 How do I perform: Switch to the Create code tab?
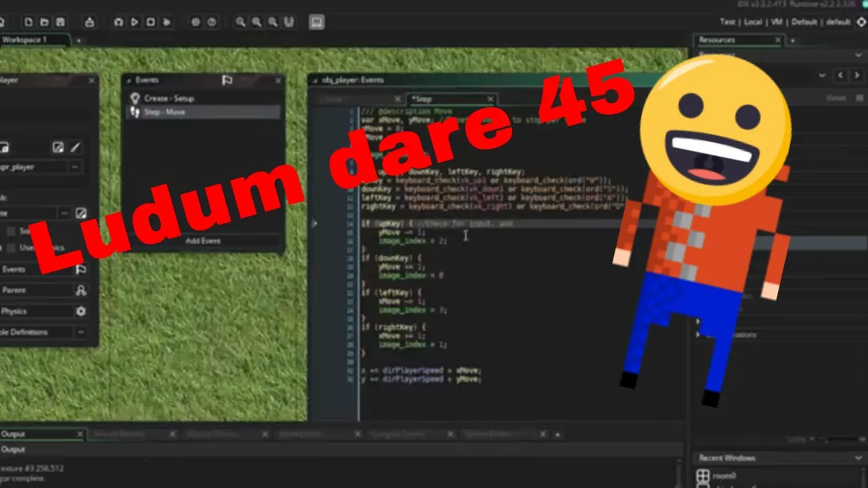click(358, 99)
